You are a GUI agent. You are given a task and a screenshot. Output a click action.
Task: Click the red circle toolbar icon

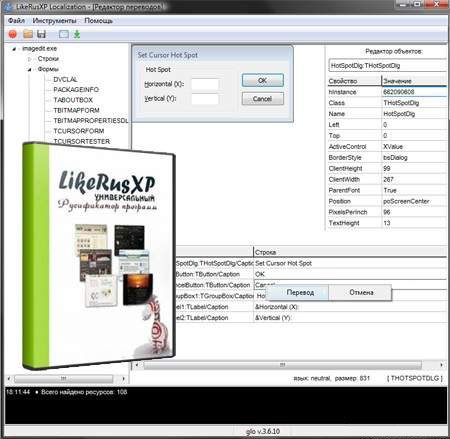pos(13,34)
